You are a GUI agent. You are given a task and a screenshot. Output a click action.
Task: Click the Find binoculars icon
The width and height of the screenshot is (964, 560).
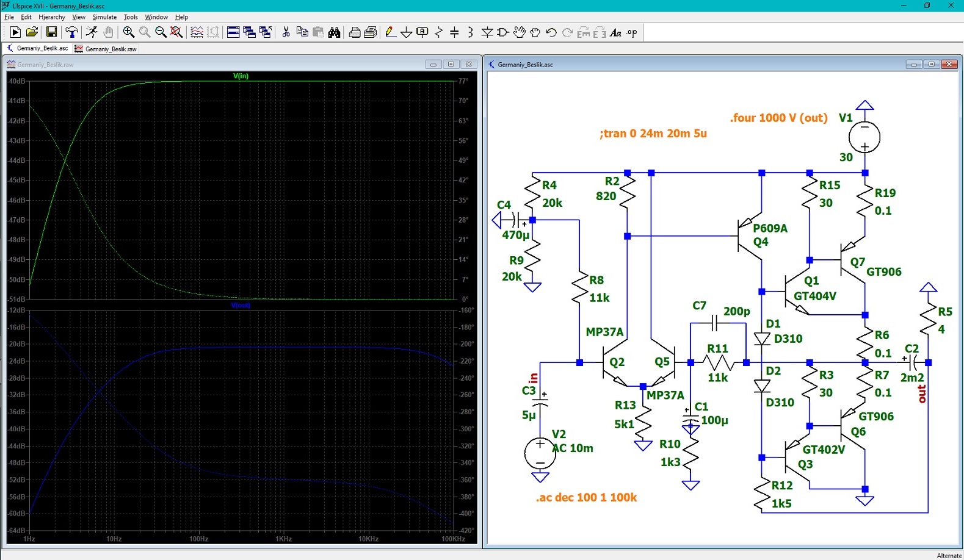point(334,32)
